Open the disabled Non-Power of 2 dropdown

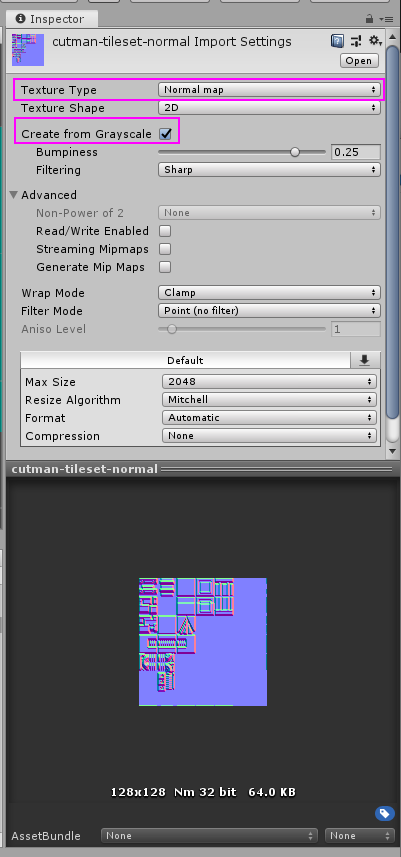tap(269, 213)
